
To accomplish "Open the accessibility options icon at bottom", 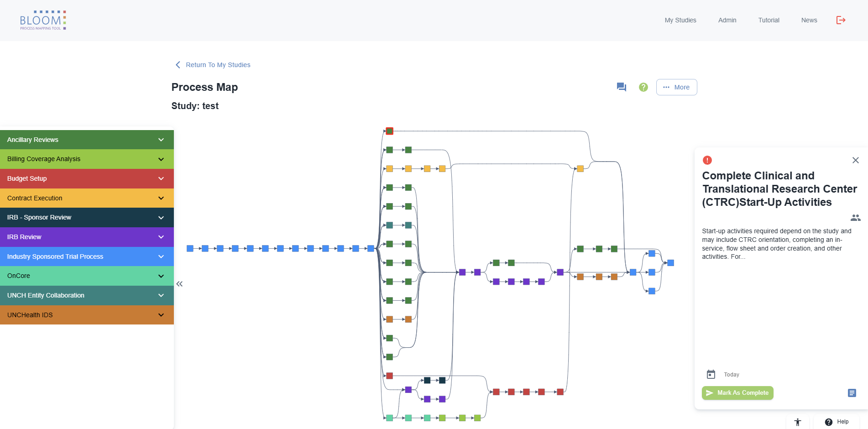I will (798, 422).
